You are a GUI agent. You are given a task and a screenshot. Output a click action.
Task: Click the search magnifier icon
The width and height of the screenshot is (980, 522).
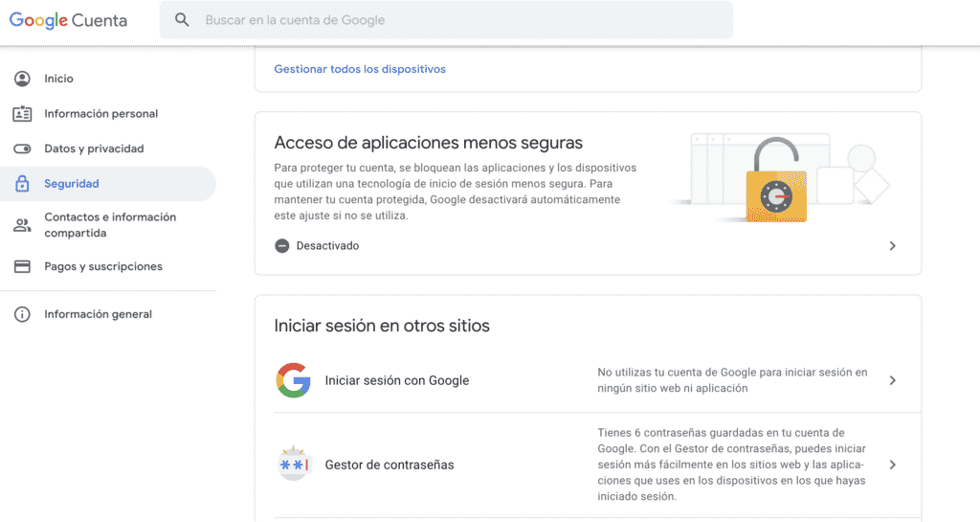(182, 20)
